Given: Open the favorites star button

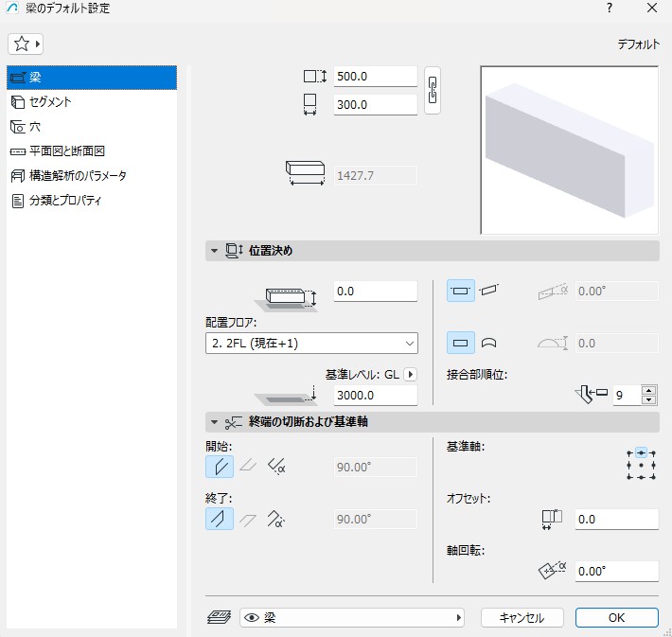Looking at the screenshot, I should click(27, 44).
